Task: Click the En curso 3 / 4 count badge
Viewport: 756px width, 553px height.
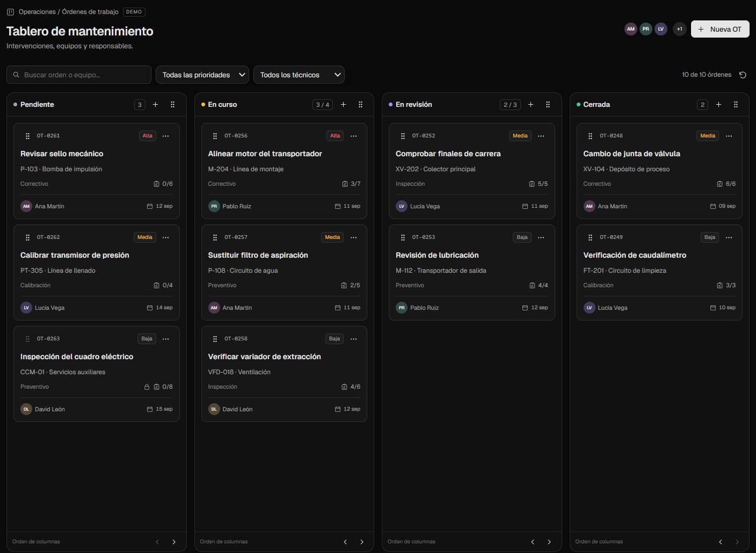Action: (x=323, y=105)
